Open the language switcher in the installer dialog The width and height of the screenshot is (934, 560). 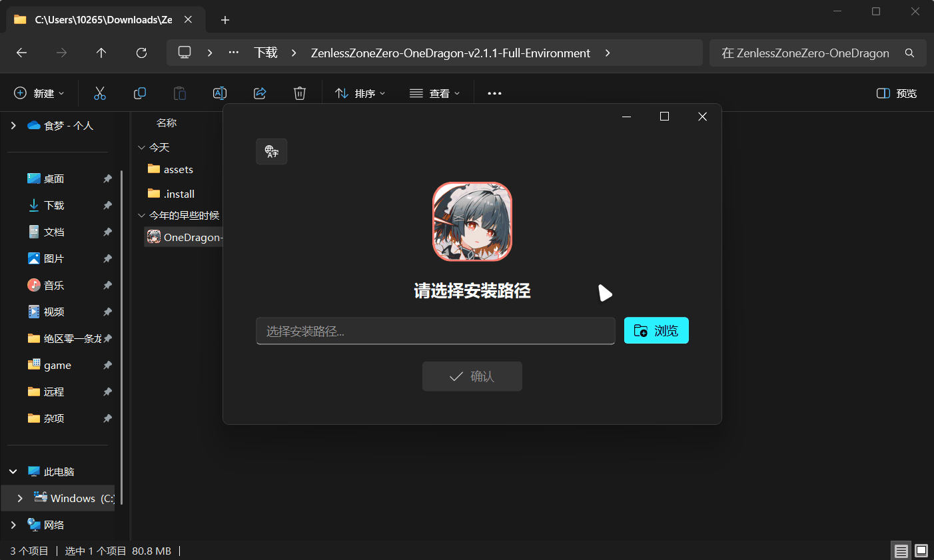(271, 151)
